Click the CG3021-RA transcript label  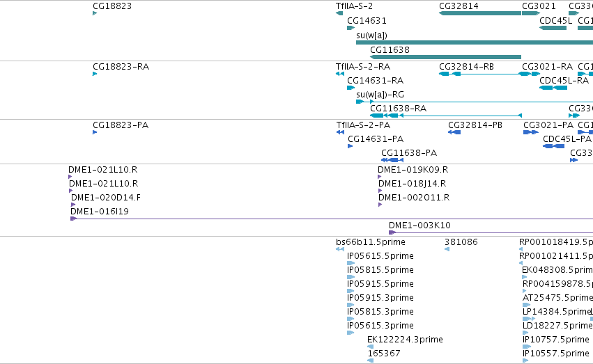547,67
